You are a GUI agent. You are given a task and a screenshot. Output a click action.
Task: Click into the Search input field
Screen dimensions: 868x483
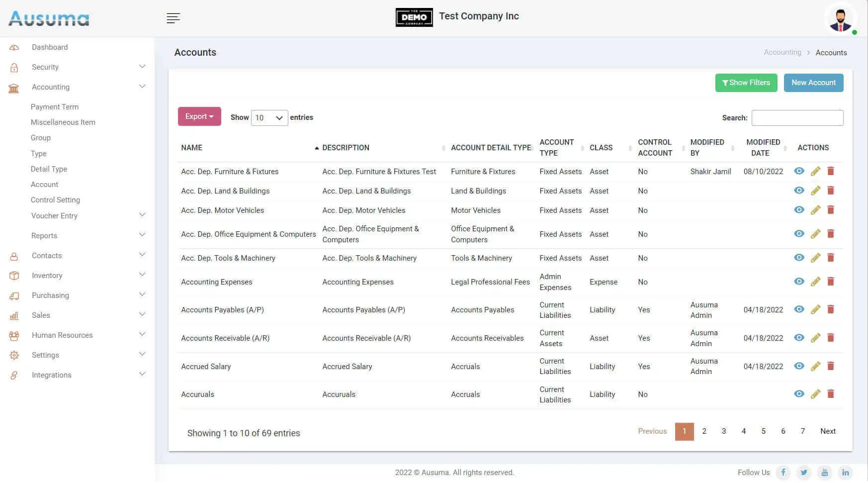(x=797, y=118)
